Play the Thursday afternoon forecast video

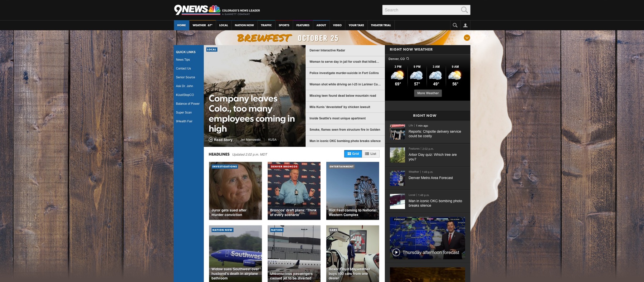click(396, 252)
